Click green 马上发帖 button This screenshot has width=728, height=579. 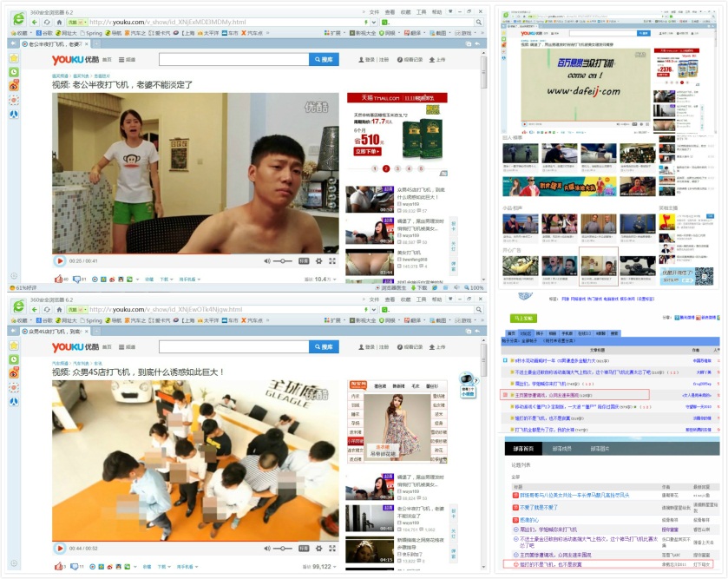click(523, 318)
